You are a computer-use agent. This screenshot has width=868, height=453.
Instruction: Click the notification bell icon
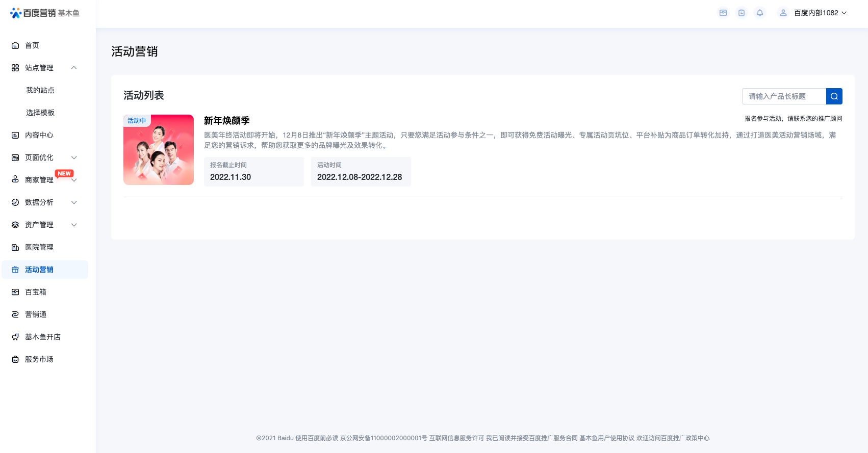tap(760, 13)
